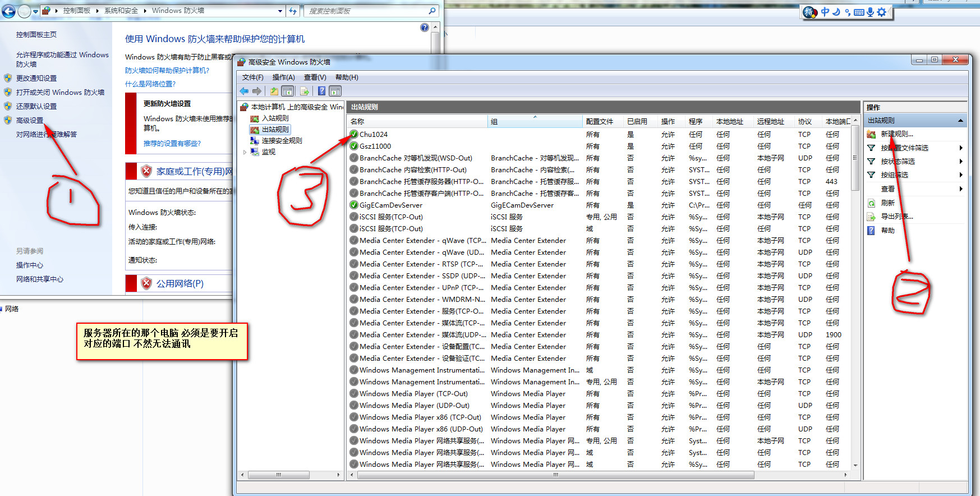Open the 查看(V) menu
Image resolution: width=980 pixels, height=496 pixels.
tap(315, 77)
